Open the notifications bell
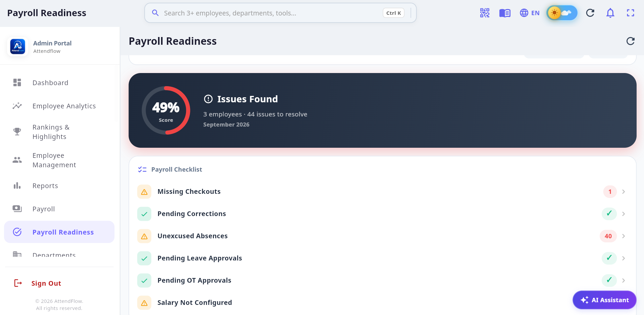The width and height of the screenshot is (644, 315). (x=610, y=13)
